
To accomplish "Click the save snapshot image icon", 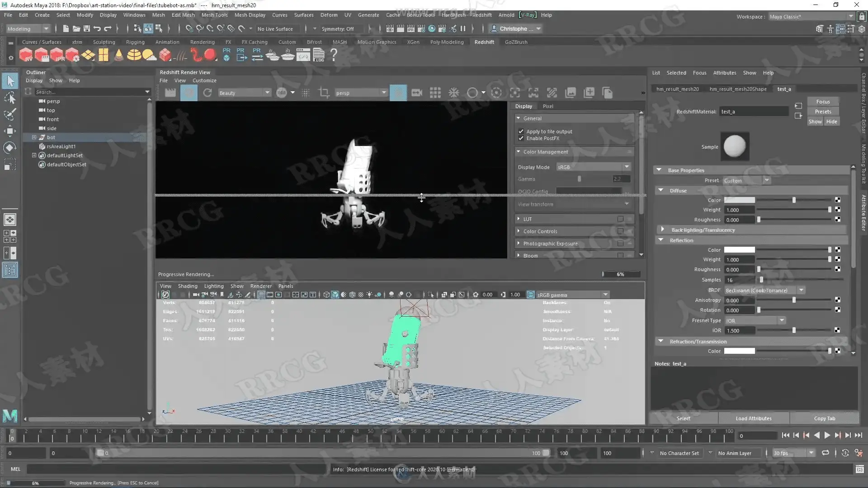I will point(571,93).
